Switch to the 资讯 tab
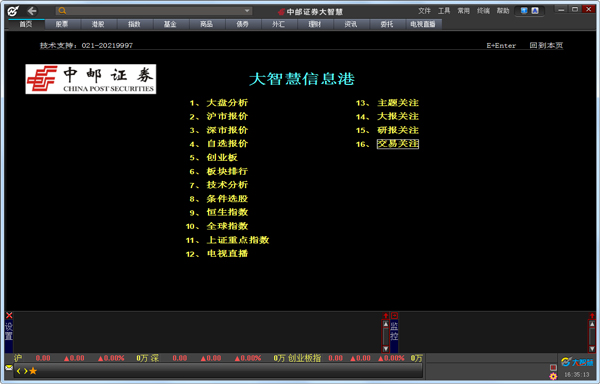The width and height of the screenshot is (600, 384). tap(351, 24)
